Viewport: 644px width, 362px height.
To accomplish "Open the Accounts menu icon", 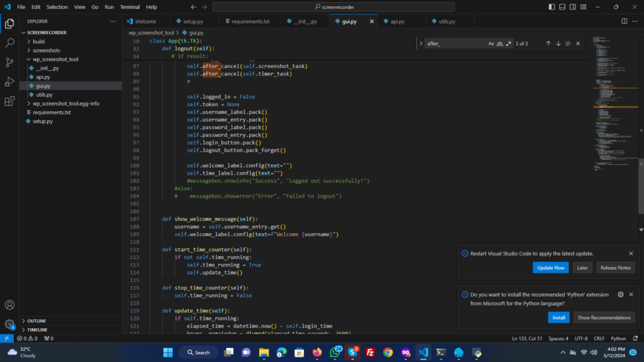I will tap(9, 305).
